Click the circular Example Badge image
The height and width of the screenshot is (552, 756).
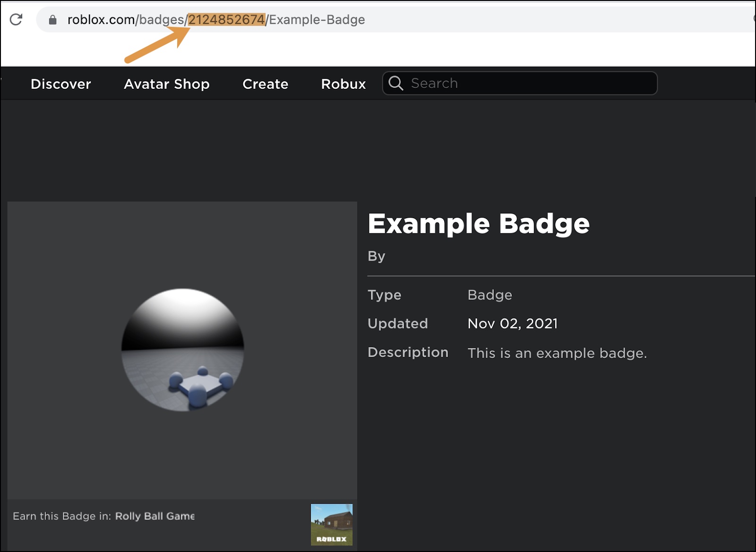click(182, 350)
